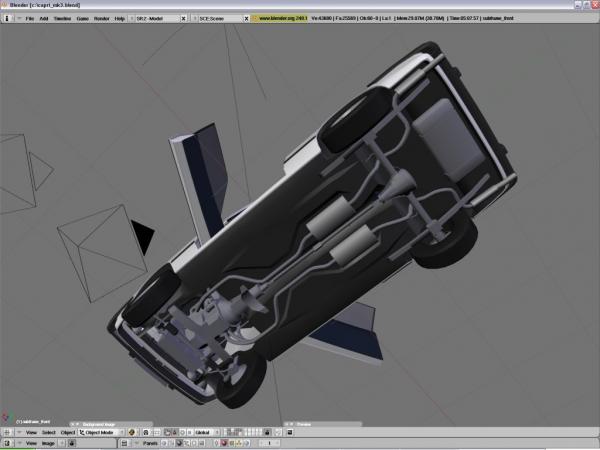This screenshot has width=600, height=450.
Task: Open Image menu in bottom image editor
Action: point(48,442)
